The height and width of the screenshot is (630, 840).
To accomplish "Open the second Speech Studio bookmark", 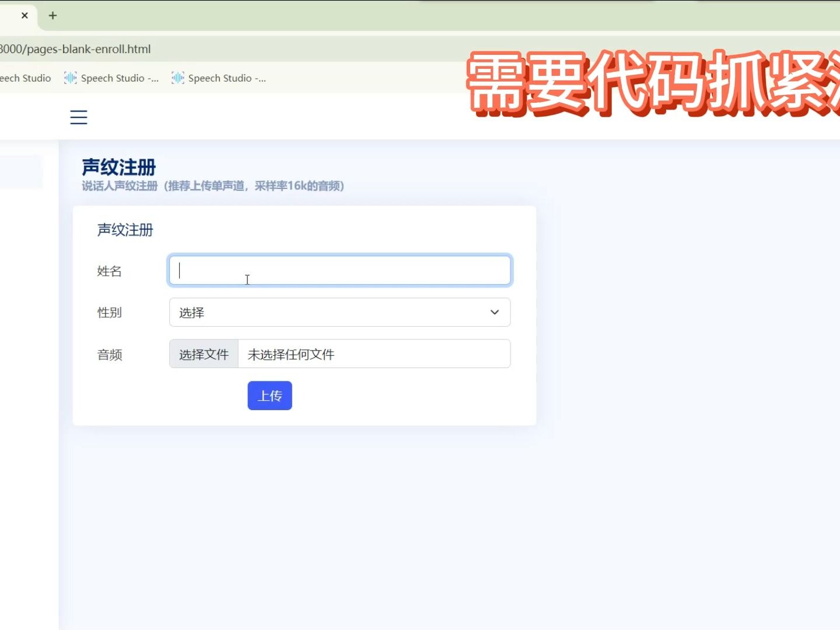I will (111, 78).
